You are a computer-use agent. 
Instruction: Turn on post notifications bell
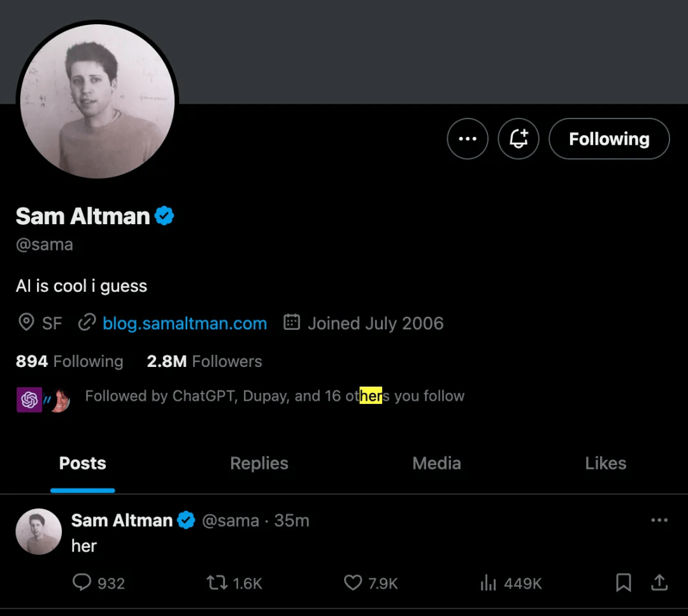[x=519, y=139]
